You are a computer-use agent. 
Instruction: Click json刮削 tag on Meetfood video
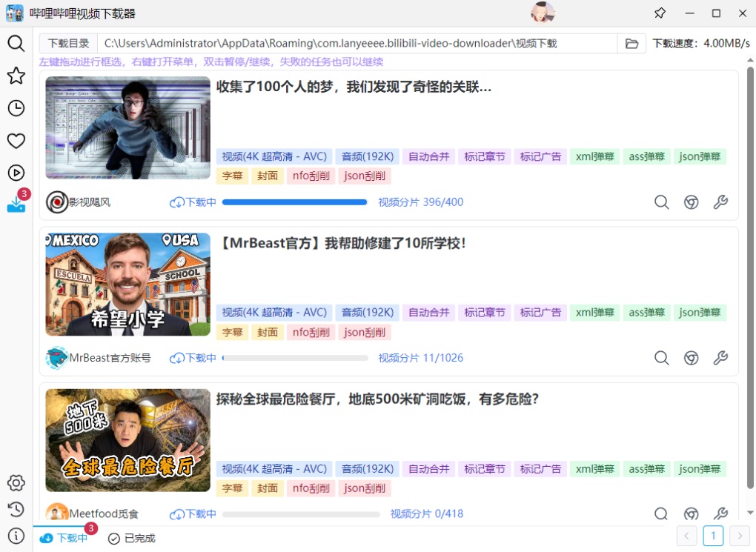(365, 488)
